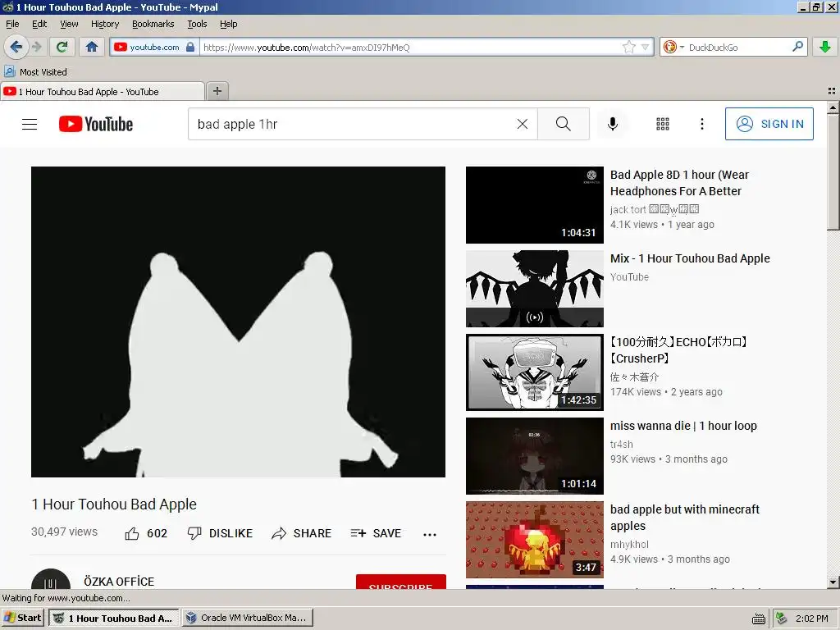
Task: Open YouTube settings three-dot menu
Action: pos(702,125)
